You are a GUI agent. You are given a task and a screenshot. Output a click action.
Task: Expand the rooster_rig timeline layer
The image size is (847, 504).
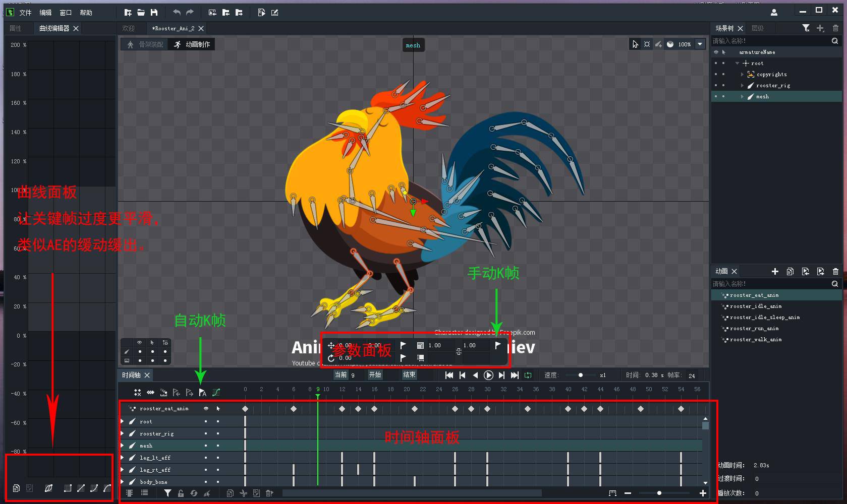[x=122, y=433]
